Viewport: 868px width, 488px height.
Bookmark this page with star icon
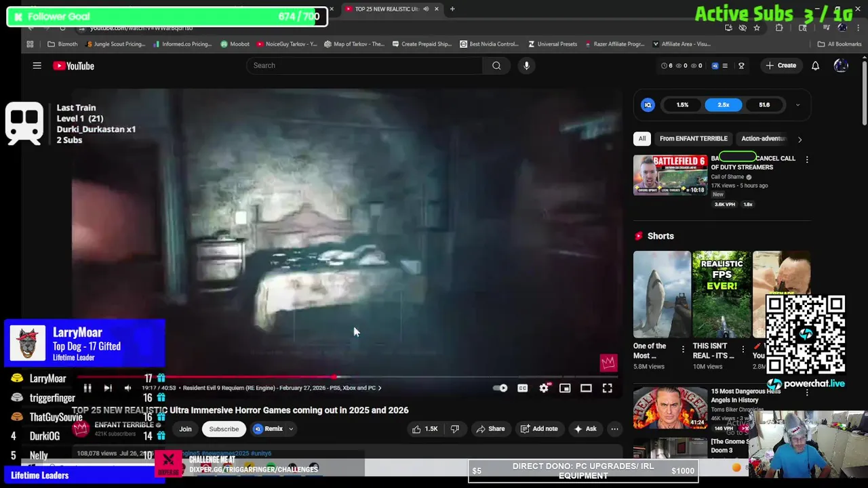click(757, 28)
